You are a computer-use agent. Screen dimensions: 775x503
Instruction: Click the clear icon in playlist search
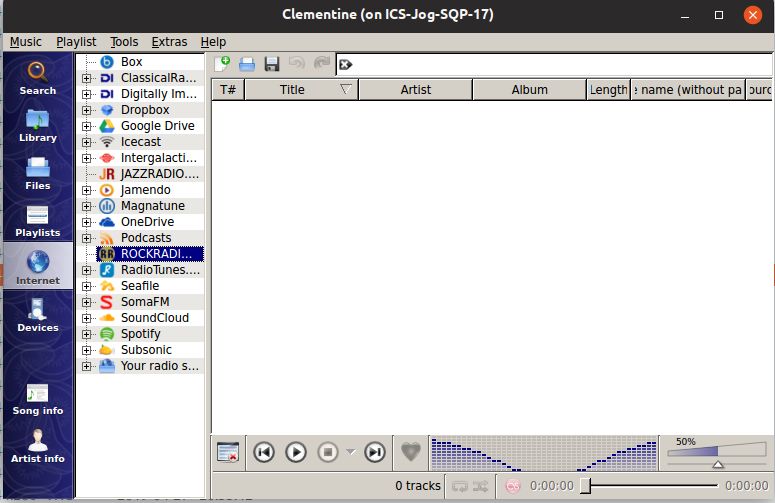[345, 64]
